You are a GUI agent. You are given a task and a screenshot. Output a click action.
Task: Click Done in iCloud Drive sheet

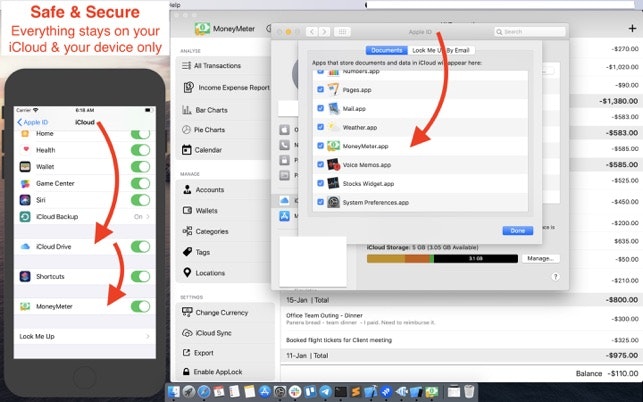518,231
